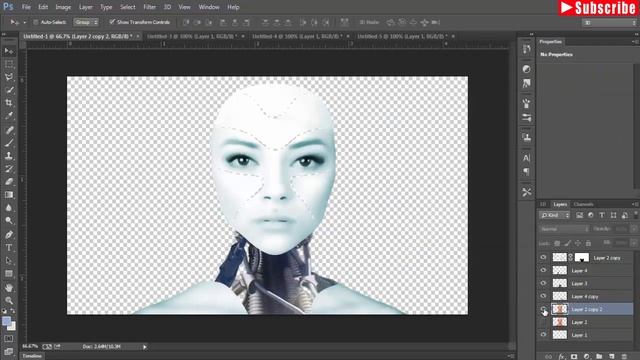Screen dimensions: 640x360
Task: Filter layers by type (T) icon
Action: [x=602, y=215]
